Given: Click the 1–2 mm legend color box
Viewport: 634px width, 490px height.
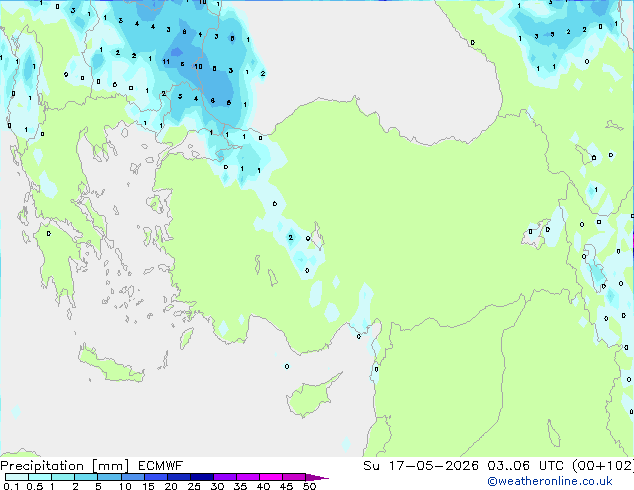Looking at the screenshot, I should [x=63, y=477].
